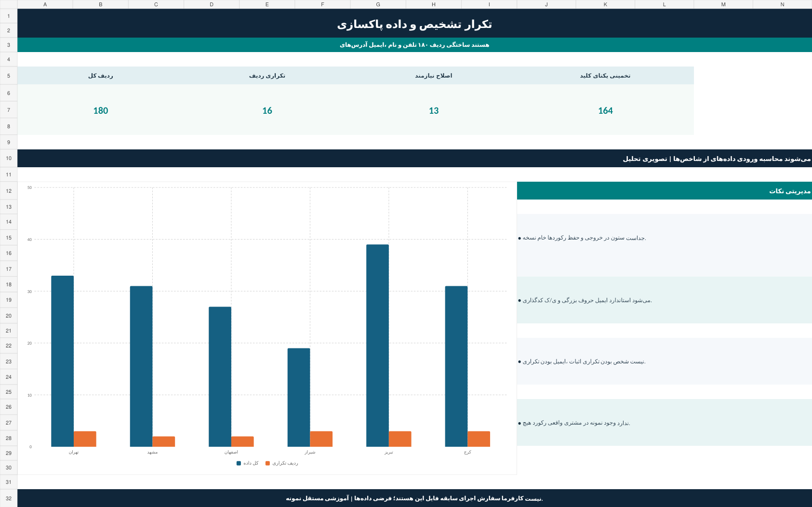Select row 10 header
The width and height of the screenshot is (812, 507).
[9, 158]
